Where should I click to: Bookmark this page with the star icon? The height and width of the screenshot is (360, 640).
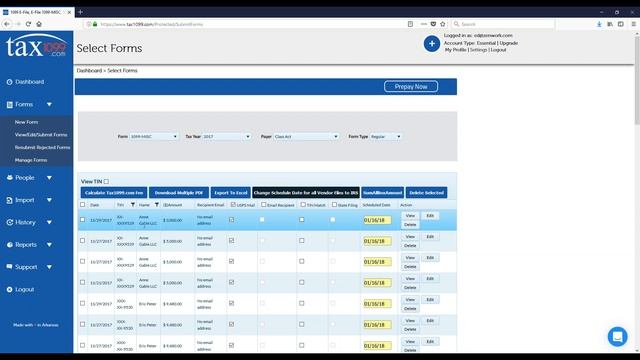[x=443, y=24]
